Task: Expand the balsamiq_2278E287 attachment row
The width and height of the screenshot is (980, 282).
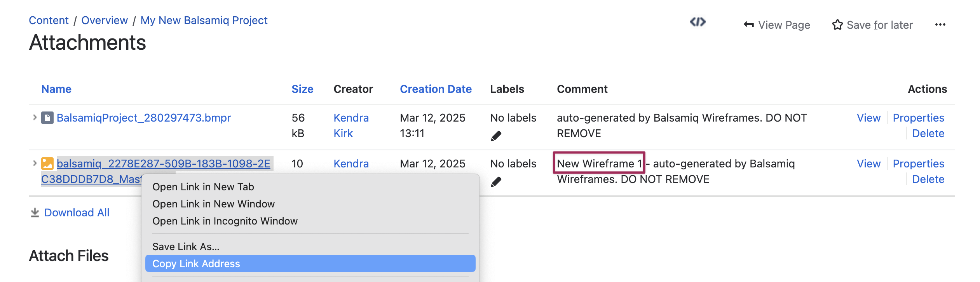Action: pos(35,163)
